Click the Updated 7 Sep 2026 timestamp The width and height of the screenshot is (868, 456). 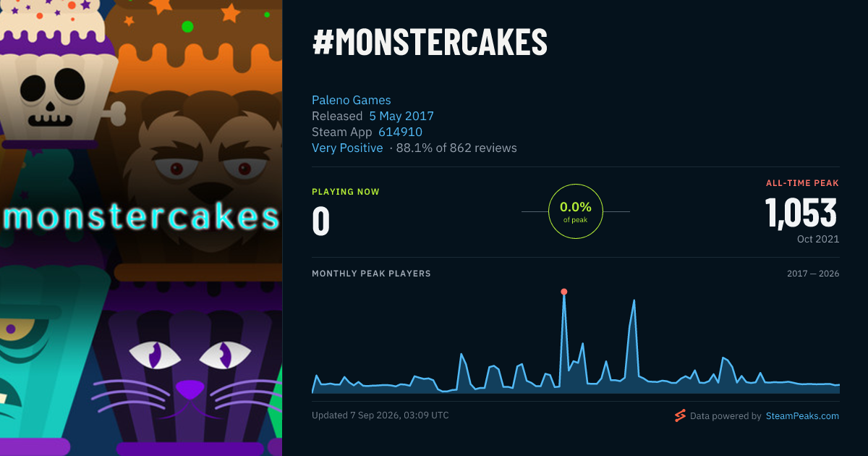[x=380, y=415]
